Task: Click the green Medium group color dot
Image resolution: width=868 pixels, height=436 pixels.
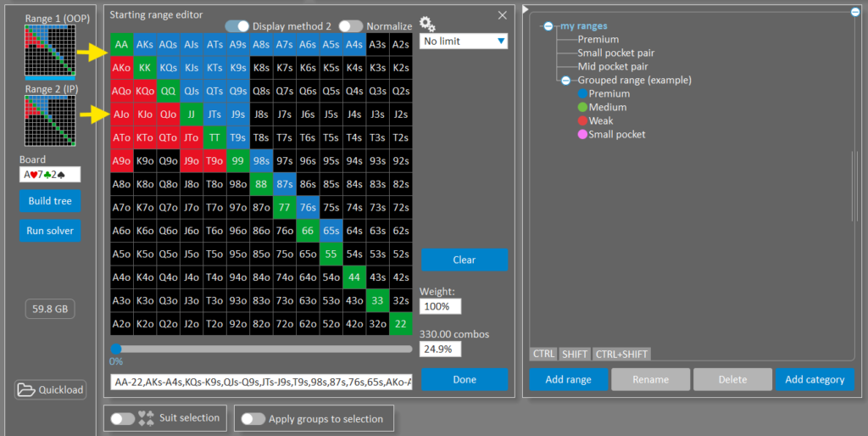Action: pyautogui.click(x=582, y=107)
